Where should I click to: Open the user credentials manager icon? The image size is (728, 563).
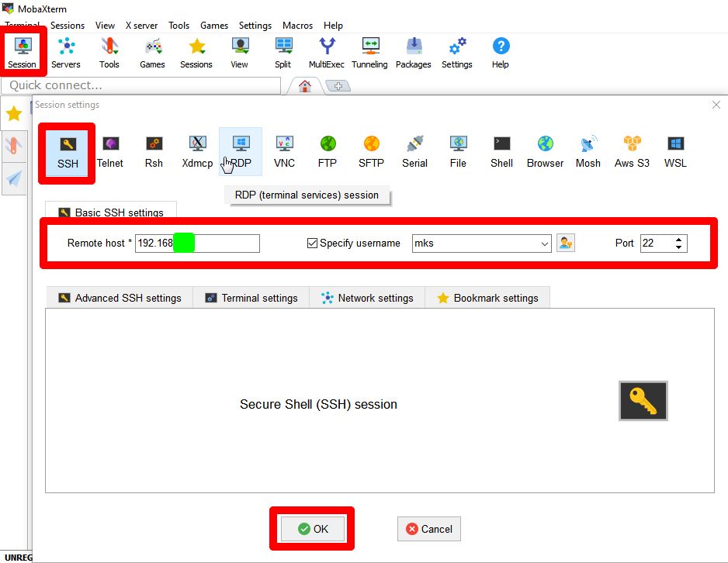(566, 243)
